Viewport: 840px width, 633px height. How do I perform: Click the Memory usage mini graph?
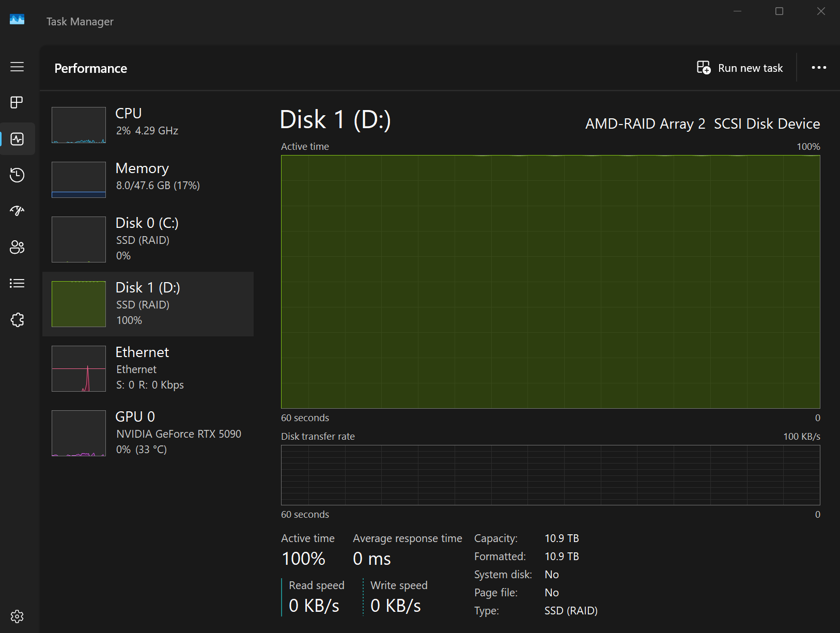79,180
